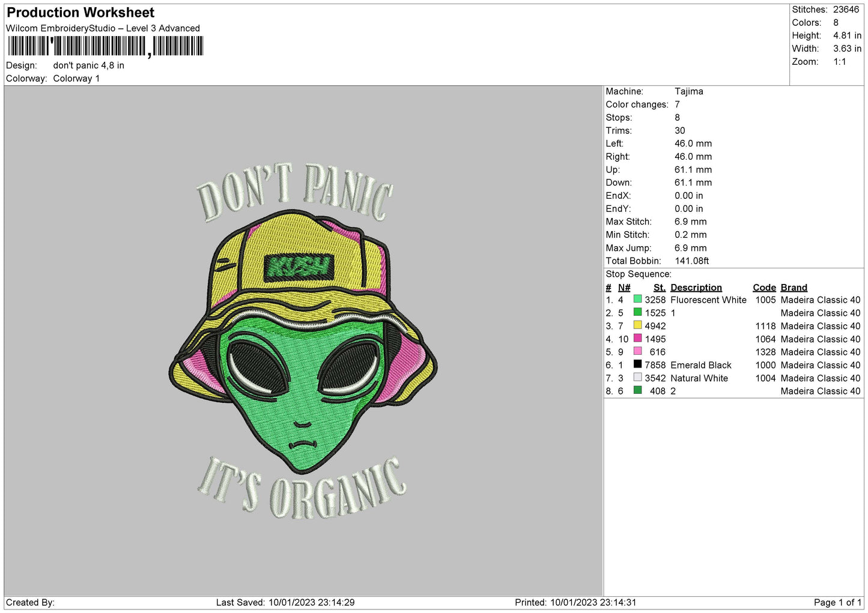Viewport: 868px width, 613px height.
Task: Click the Min Stitch value '0.2 mm'
Action: (690, 235)
